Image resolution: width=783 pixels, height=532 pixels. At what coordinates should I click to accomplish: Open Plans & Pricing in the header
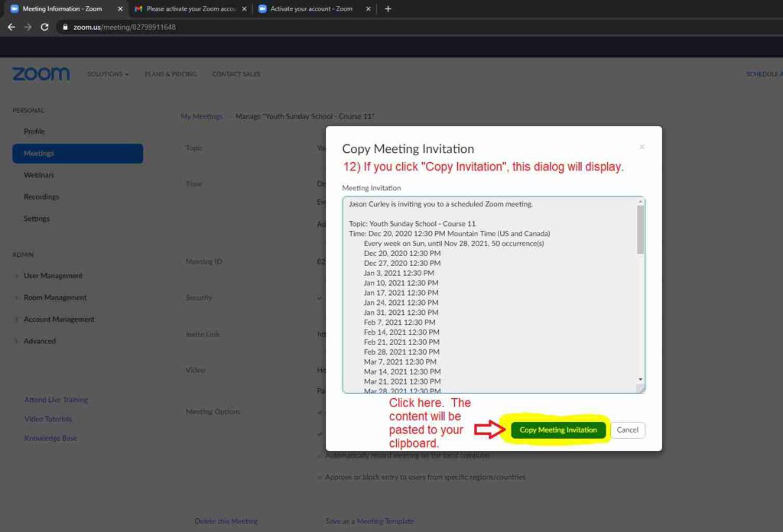click(171, 74)
